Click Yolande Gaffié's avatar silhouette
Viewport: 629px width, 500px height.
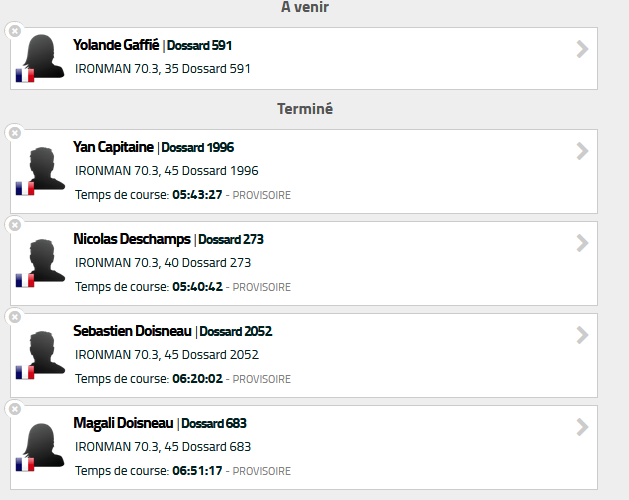(43, 56)
